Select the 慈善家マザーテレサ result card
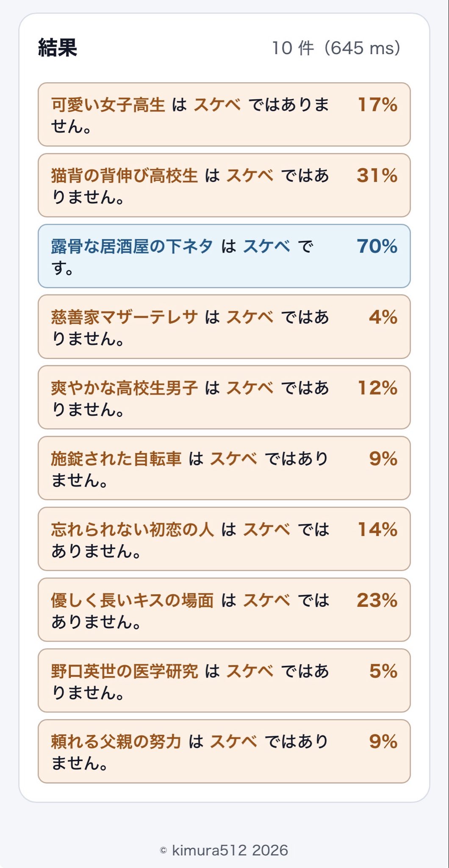This screenshot has width=449, height=868. tap(224, 327)
